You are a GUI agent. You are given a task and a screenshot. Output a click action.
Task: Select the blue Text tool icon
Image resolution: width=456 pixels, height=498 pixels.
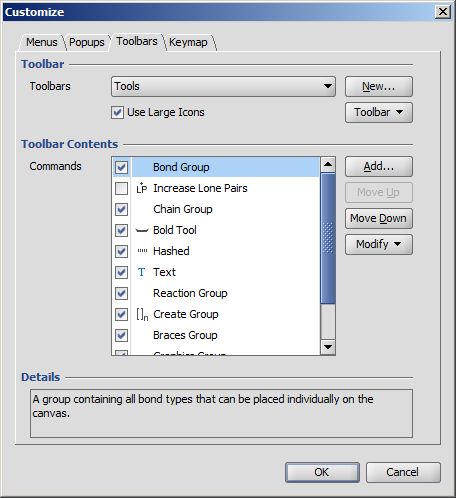[x=141, y=272]
